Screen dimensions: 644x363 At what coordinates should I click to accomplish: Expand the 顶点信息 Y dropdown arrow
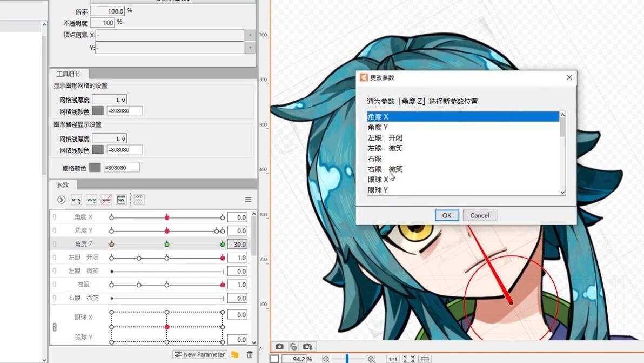[x=250, y=48]
